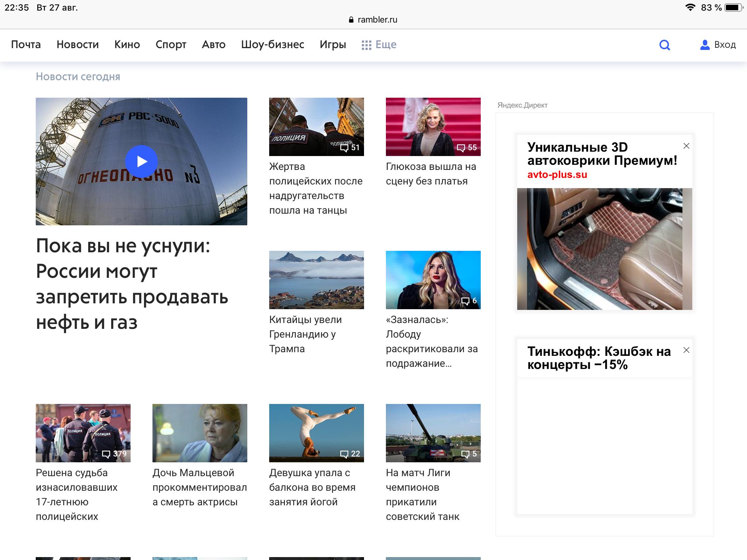This screenshot has height=560, width=747.
Task: Play the video on the oil tank image
Action: point(142,162)
